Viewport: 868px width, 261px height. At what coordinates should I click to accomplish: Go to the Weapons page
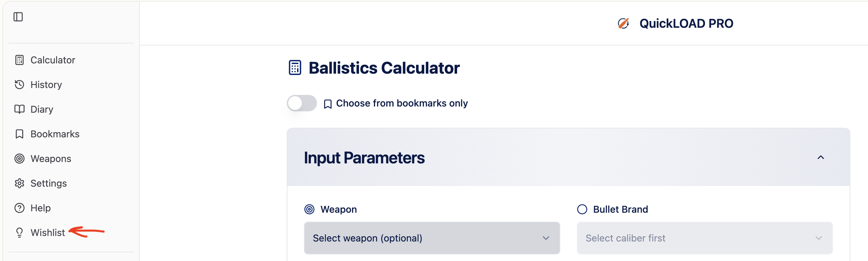pos(51,159)
